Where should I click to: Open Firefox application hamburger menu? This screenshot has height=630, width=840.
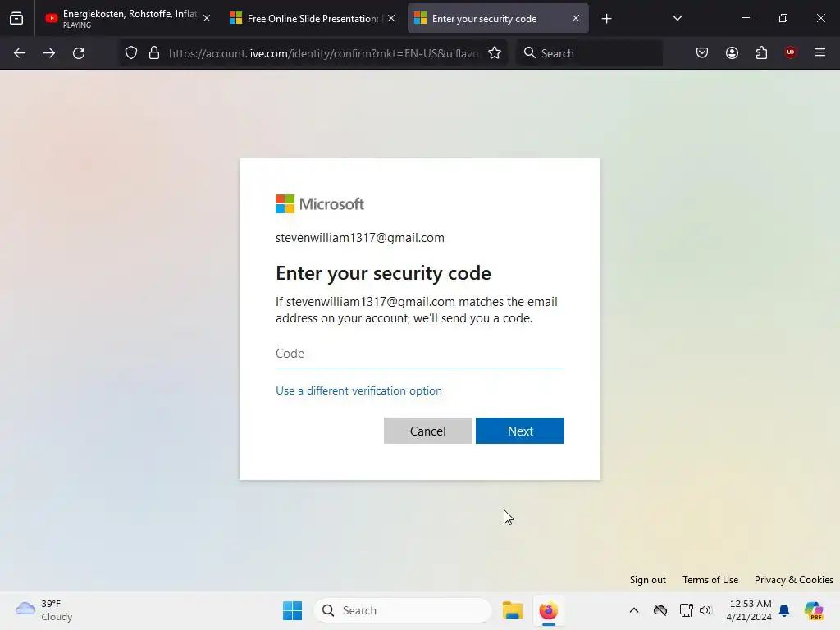point(820,52)
